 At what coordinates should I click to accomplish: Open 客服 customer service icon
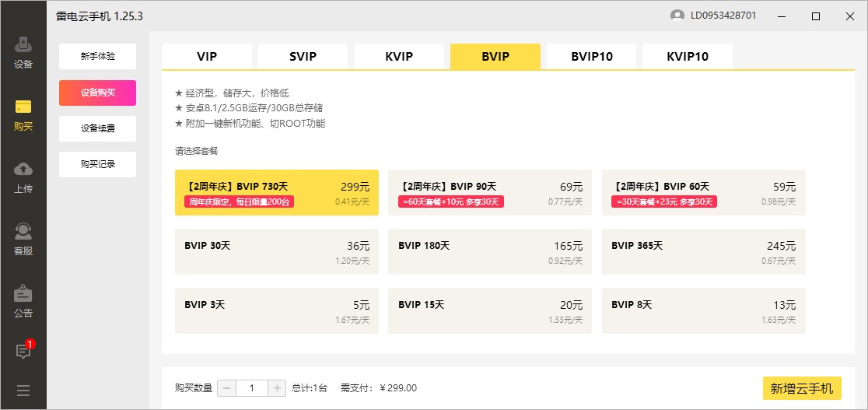pos(23,239)
